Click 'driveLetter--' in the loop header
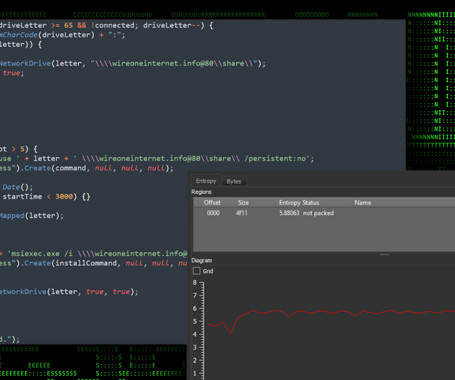The image size is (455, 380). click(x=172, y=25)
